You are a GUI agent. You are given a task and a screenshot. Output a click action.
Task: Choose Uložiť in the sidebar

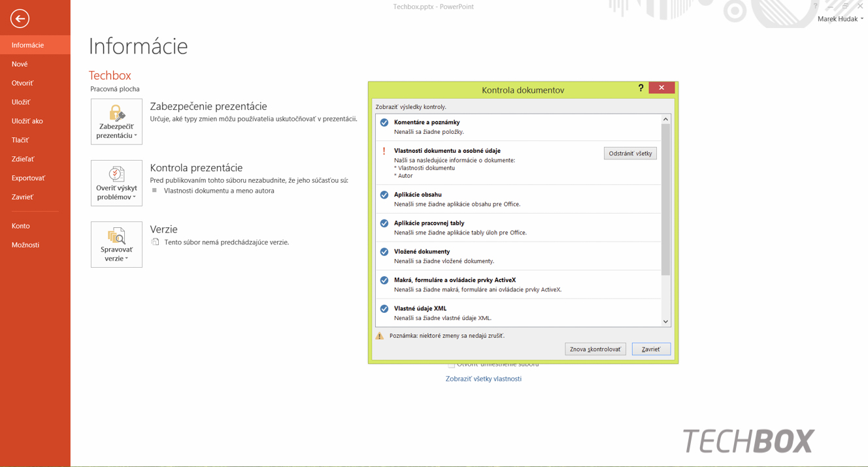[35, 102]
